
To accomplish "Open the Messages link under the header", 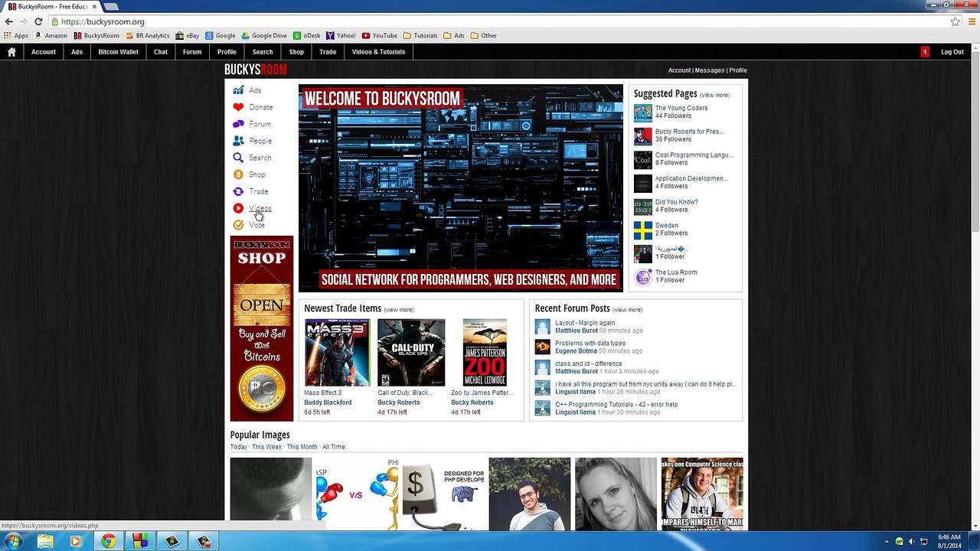I will 710,70.
